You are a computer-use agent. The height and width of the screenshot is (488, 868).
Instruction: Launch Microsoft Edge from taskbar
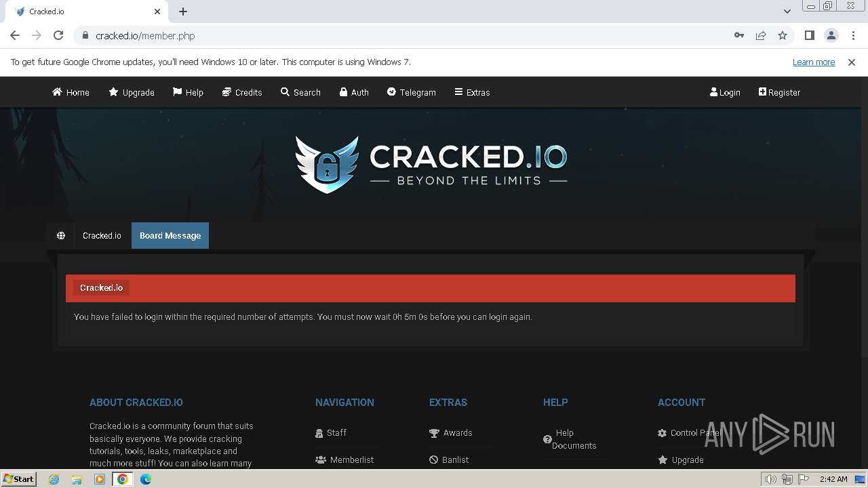[146, 479]
